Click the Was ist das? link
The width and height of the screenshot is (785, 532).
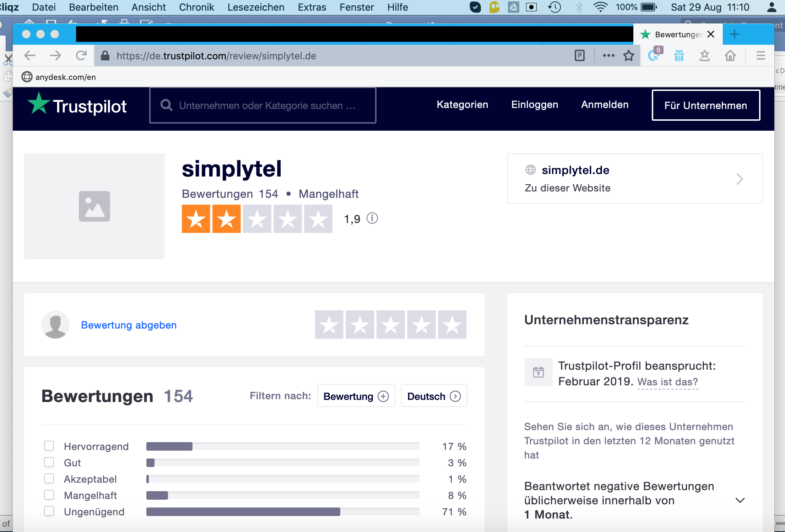(667, 382)
